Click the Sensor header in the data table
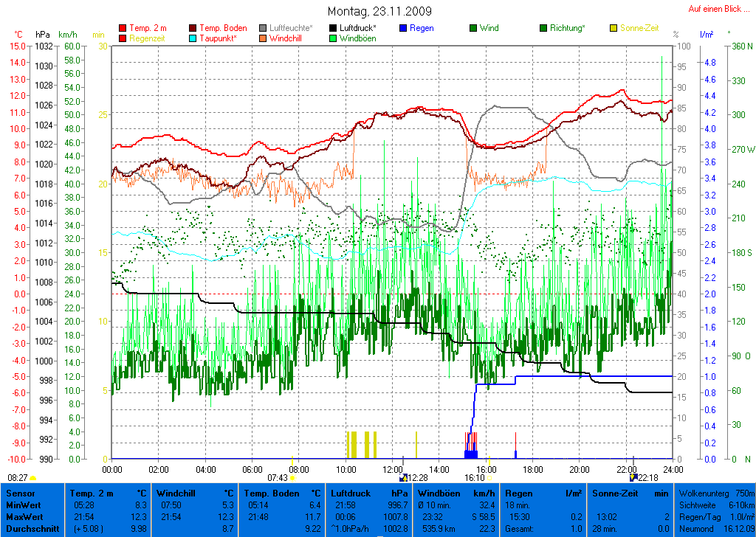Screen dimensions: 756x537 pos(19,493)
